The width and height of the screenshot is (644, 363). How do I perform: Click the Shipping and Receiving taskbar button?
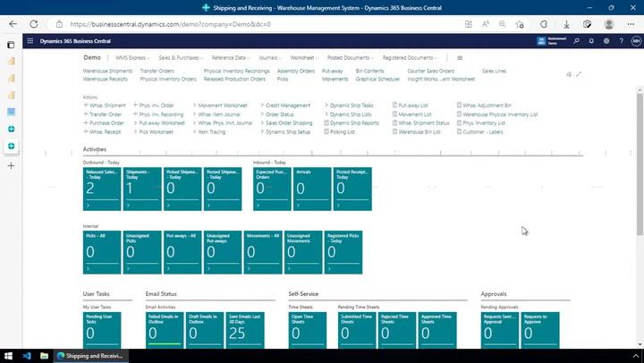[90, 356]
